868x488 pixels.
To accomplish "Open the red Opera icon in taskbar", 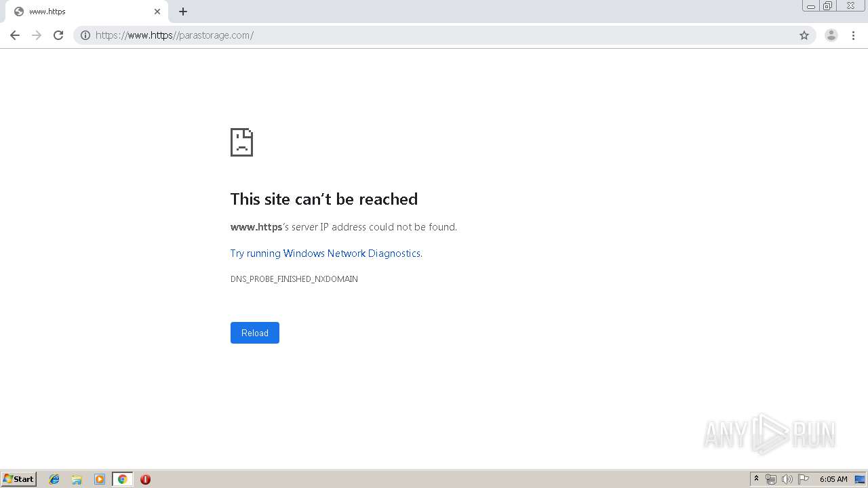I will point(145,479).
